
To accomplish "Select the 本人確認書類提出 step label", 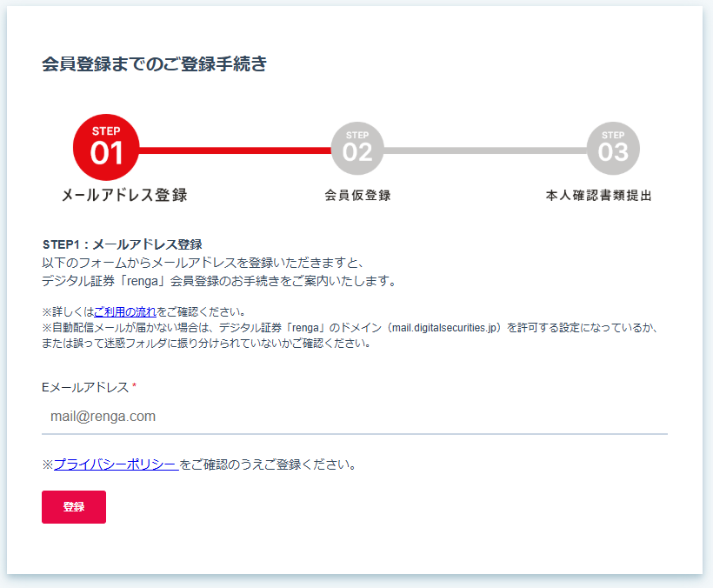I will [598, 196].
